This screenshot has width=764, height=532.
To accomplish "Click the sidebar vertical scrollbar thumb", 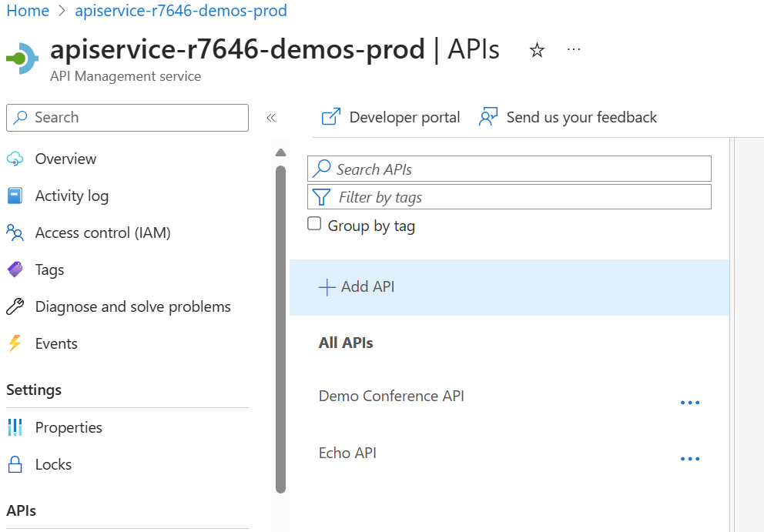I will 280,330.
